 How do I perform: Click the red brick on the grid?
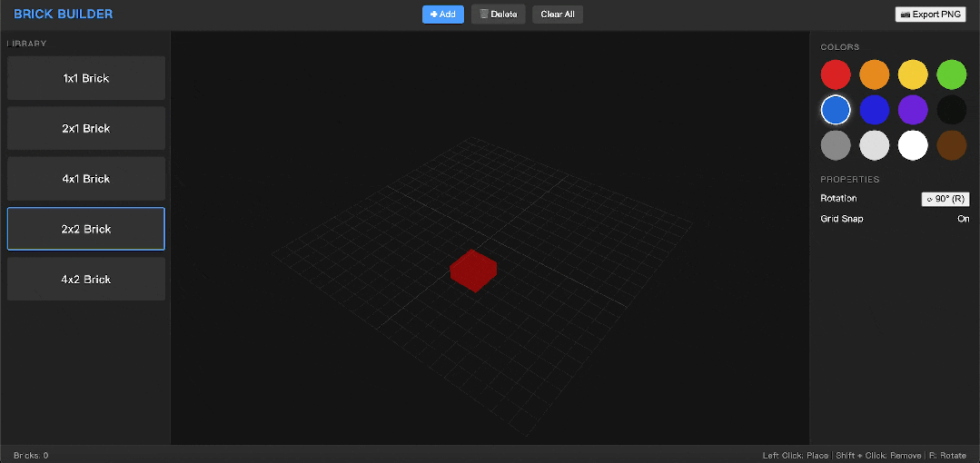(x=473, y=270)
